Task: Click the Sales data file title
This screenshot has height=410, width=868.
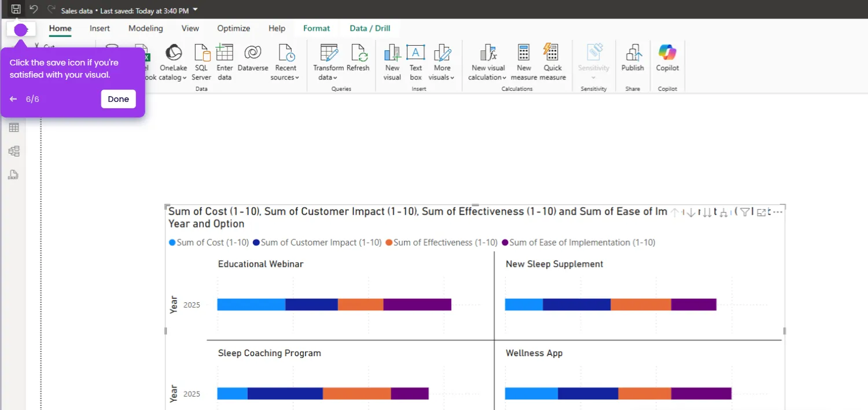Action: pos(77,10)
